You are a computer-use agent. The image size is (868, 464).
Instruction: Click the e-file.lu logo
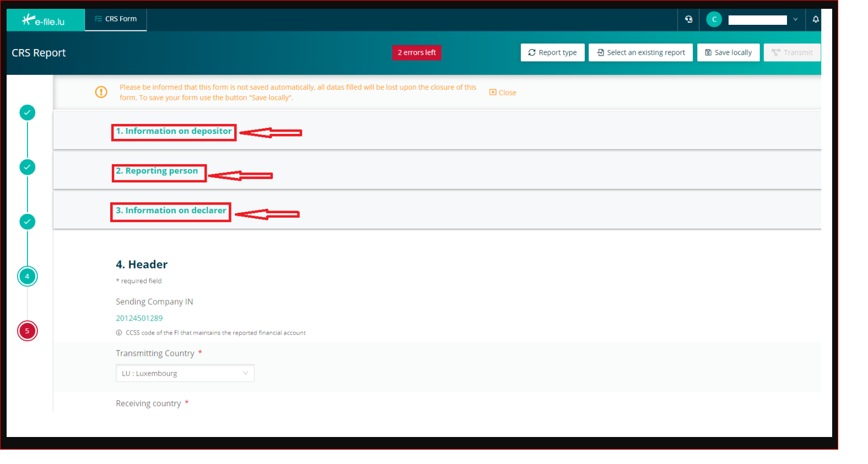click(x=44, y=20)
